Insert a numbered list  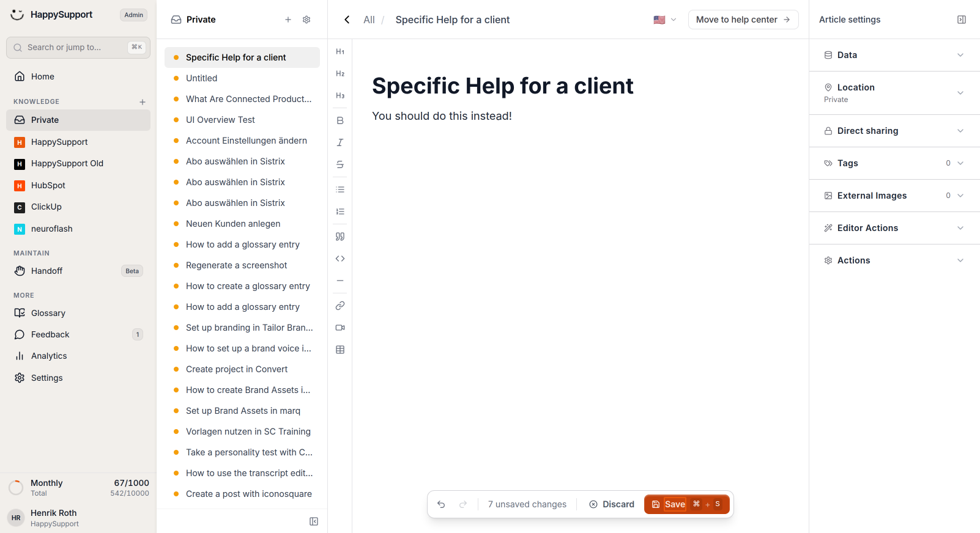(x=340, y=211)
